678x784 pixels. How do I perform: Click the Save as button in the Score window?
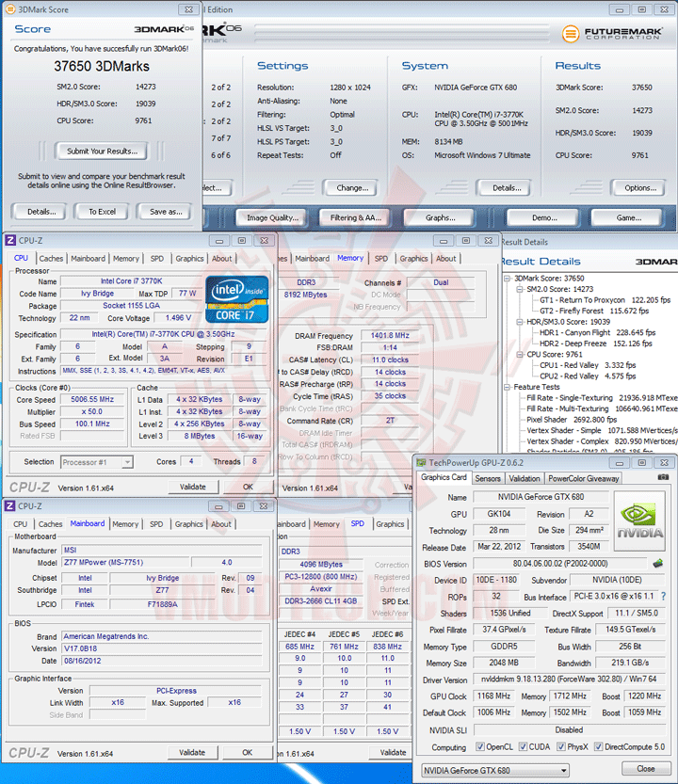tap(166, 212)
